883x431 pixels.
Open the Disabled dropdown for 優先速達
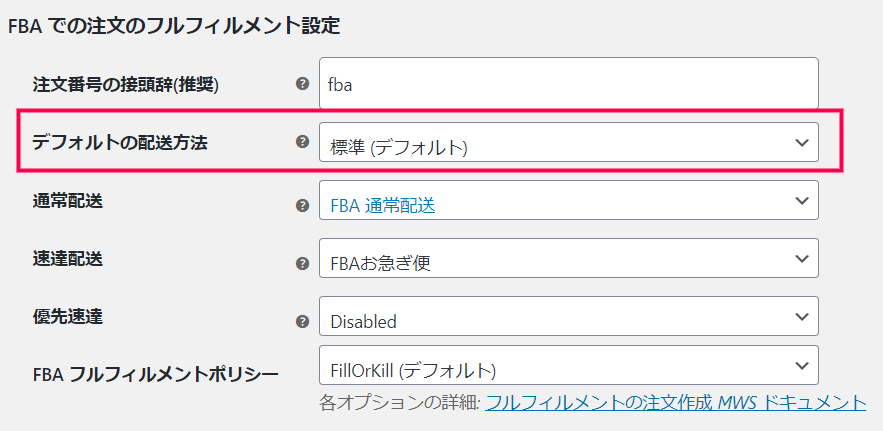(569, 316)
